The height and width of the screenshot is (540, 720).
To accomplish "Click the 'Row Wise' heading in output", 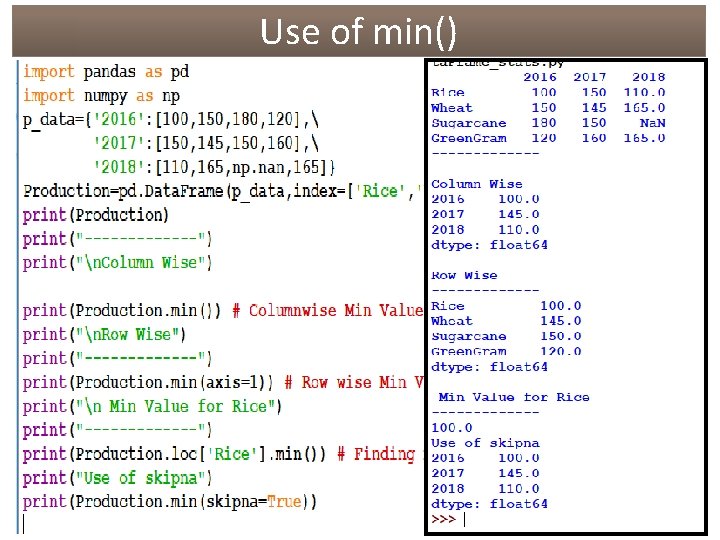I will click(464, 276).
